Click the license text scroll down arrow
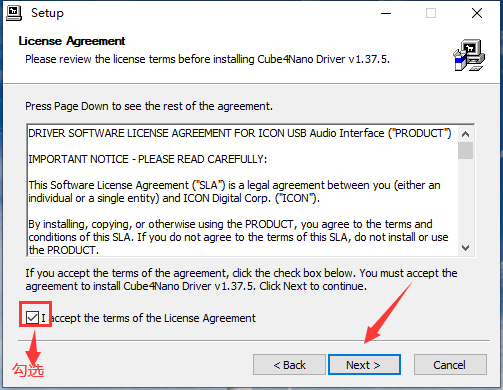The height and width of the screenshot is (390, 503). click(465, 248)
